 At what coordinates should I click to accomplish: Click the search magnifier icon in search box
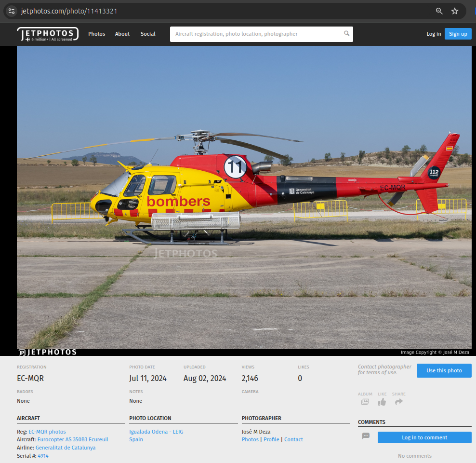tap(346, 34)
